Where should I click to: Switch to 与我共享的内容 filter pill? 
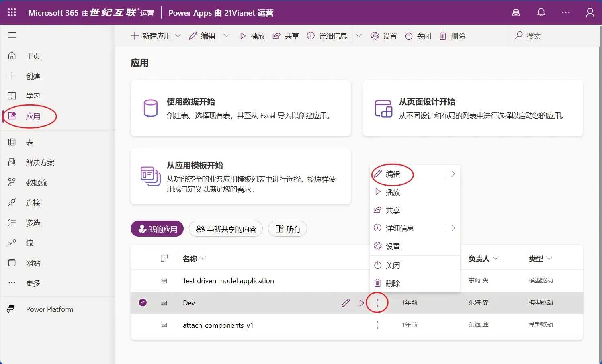tap(225, 229)
